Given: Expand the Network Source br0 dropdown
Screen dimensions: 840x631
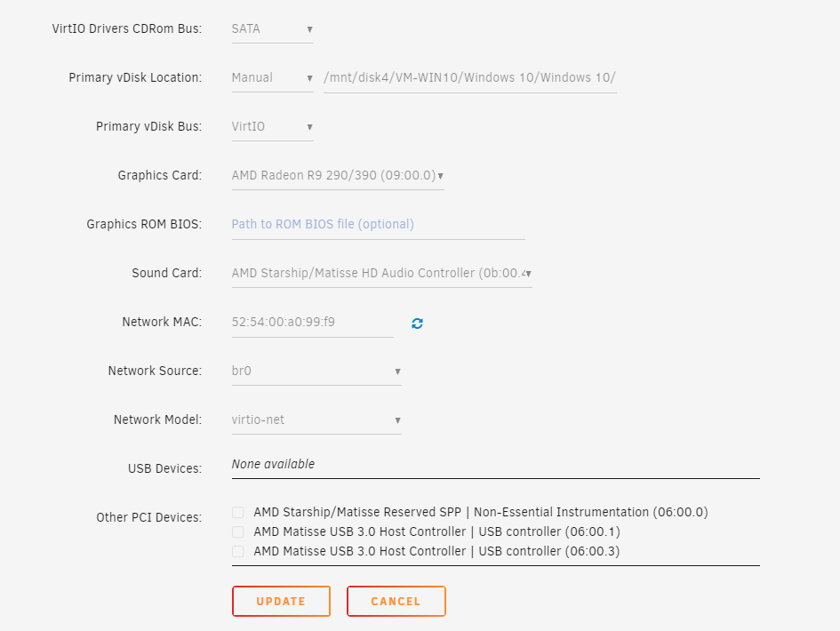Looking at the screenshot, I should click(316, 371).
